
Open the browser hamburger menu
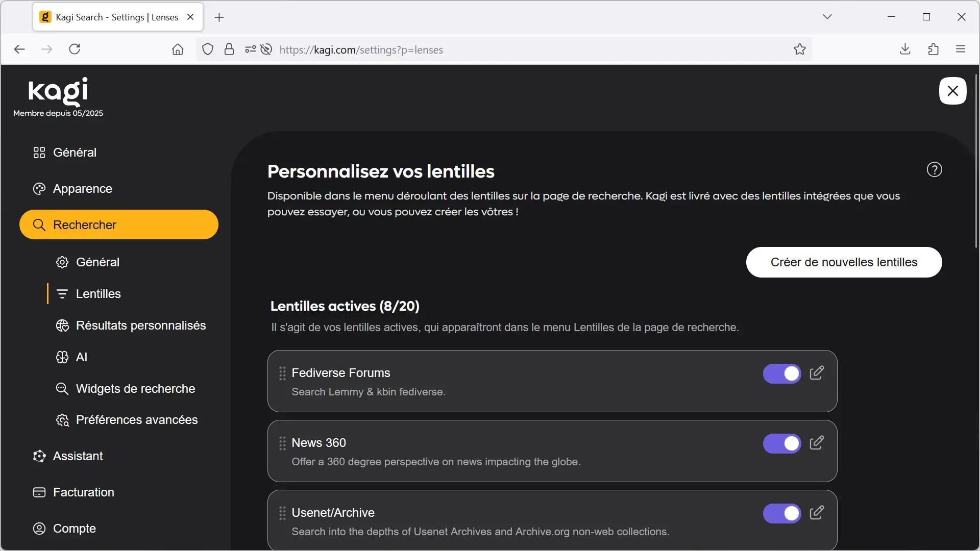point(961,49)
